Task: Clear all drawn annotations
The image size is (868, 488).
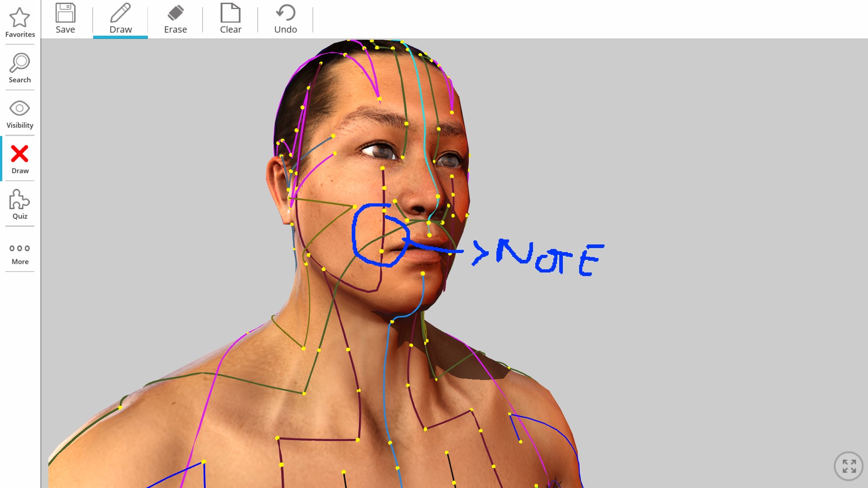Action: point(231,18)
